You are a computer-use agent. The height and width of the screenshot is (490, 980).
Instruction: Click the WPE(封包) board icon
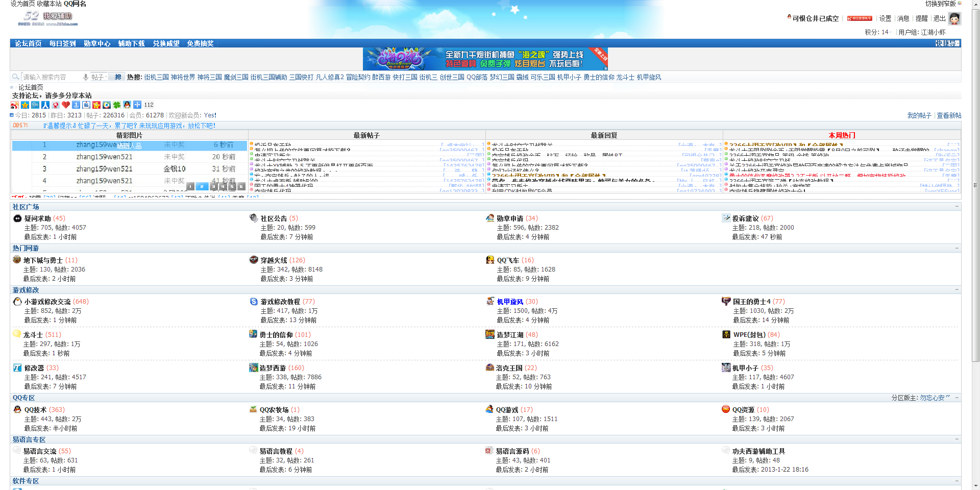pos(726,334)
